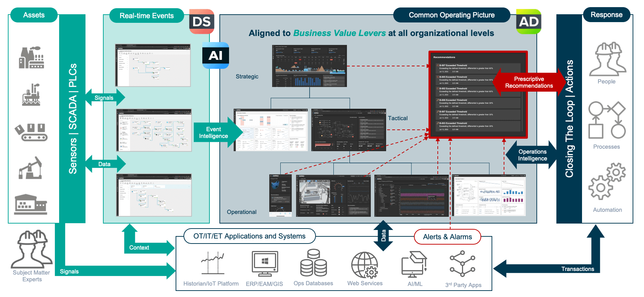644x297 pixels.
Task: Click the Subject Matter Experts icon
Action: 32,249
